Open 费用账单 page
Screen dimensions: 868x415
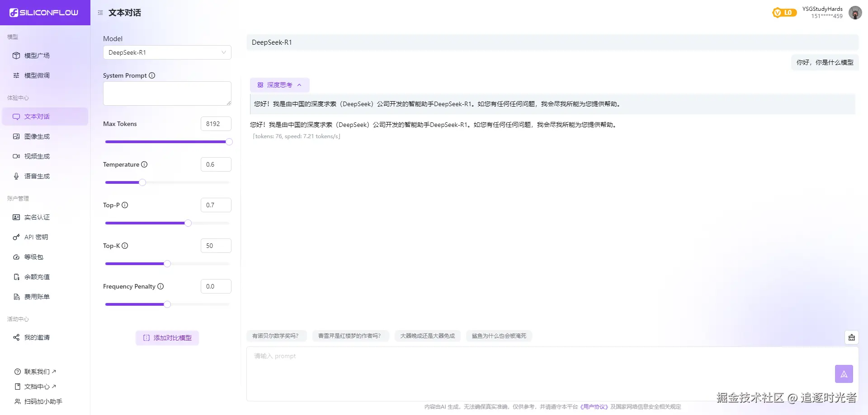[45, 297]
